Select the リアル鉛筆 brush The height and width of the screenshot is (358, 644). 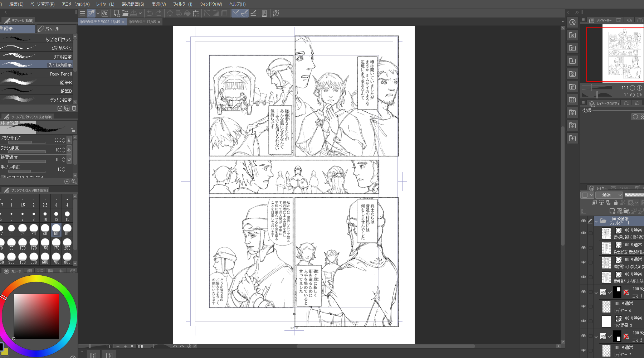click(x=36, y=56)
